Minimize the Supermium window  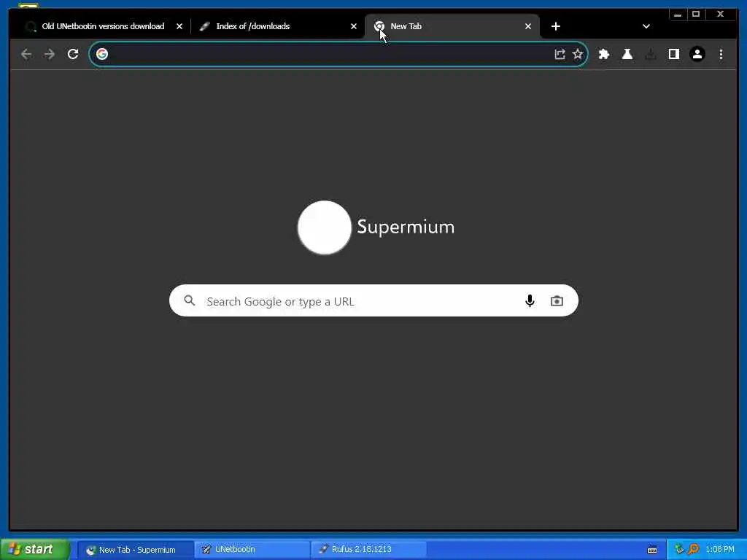point(678,15)
